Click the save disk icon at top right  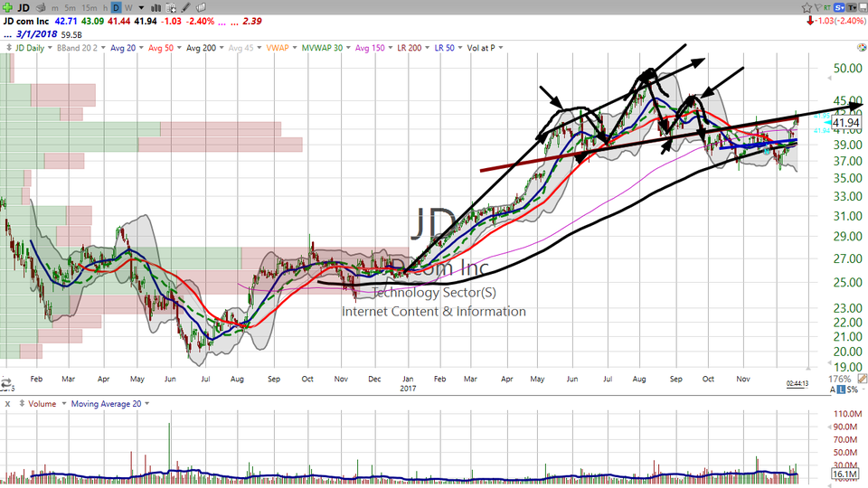pos(862,7)
